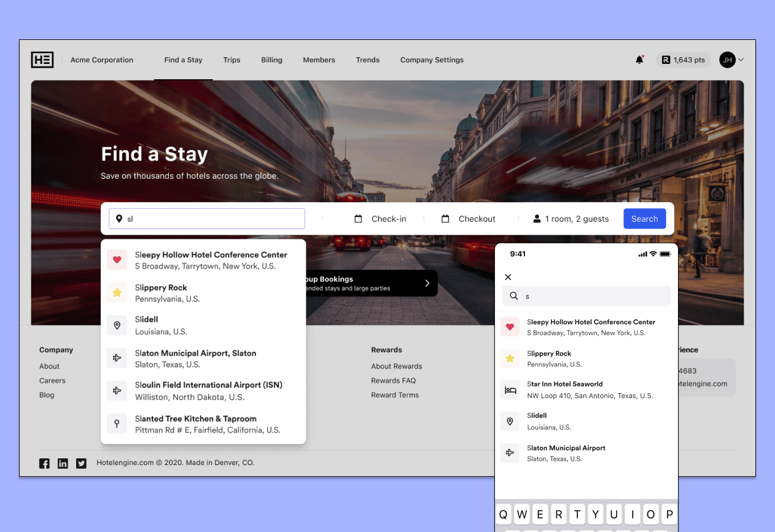Tap the T key on mobile keyboard

click(x=577, y=514)
